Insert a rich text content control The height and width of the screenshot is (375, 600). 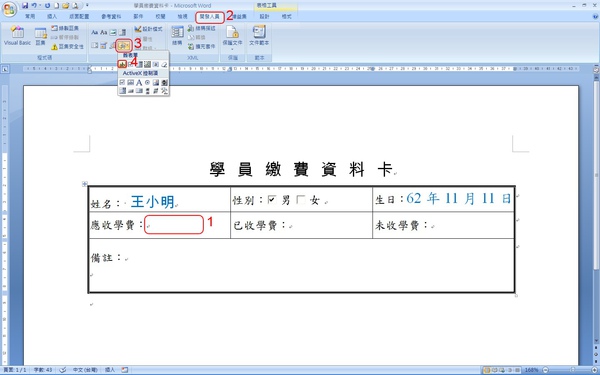(x=95, y=32)
